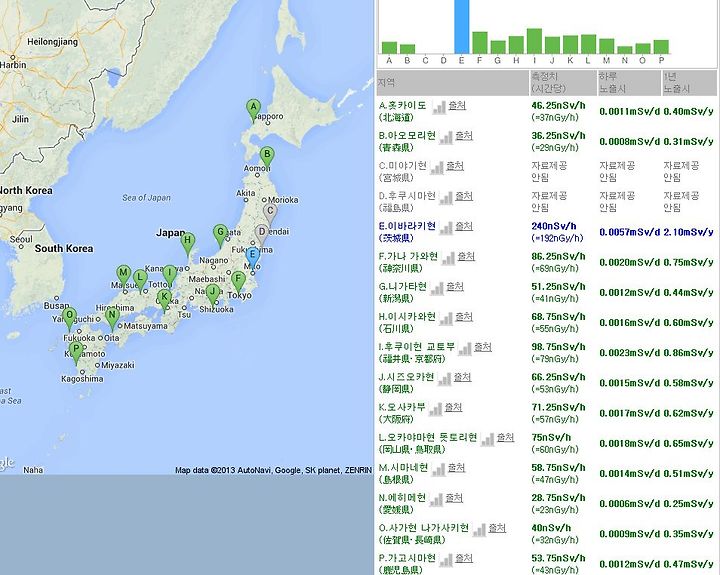Click map marker J near Shizuoka
720x575 pixels.
pos(213,295)
